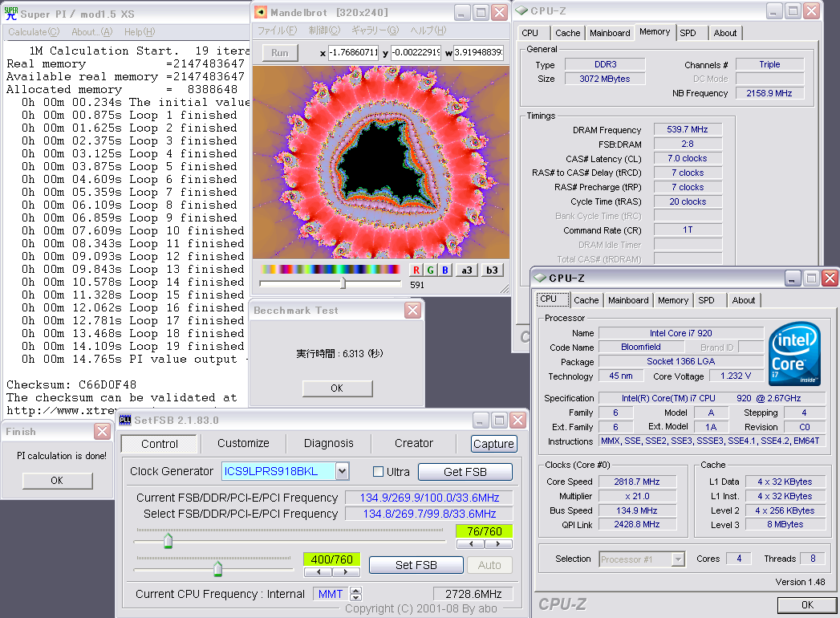The height and width of the screenshot is (618, 840).
Task: Click the title icon of the front CPU-Z window
Action: [x=539, y=278]
